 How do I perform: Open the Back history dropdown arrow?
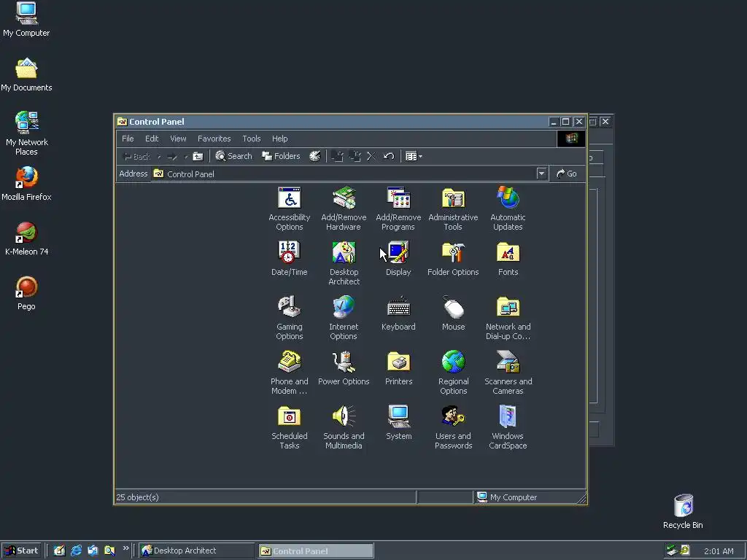click(159, 156)
